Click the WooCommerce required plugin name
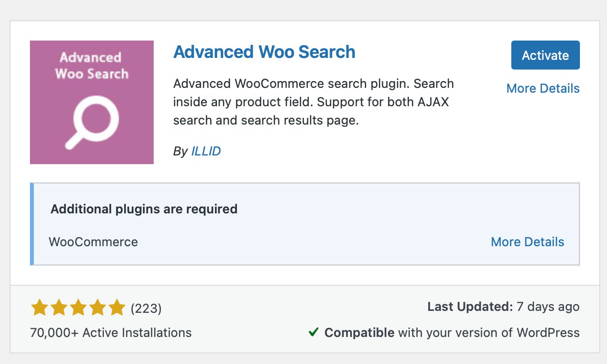Image resolution: width=607 pixels, height=364 pixels. point(93,242)
